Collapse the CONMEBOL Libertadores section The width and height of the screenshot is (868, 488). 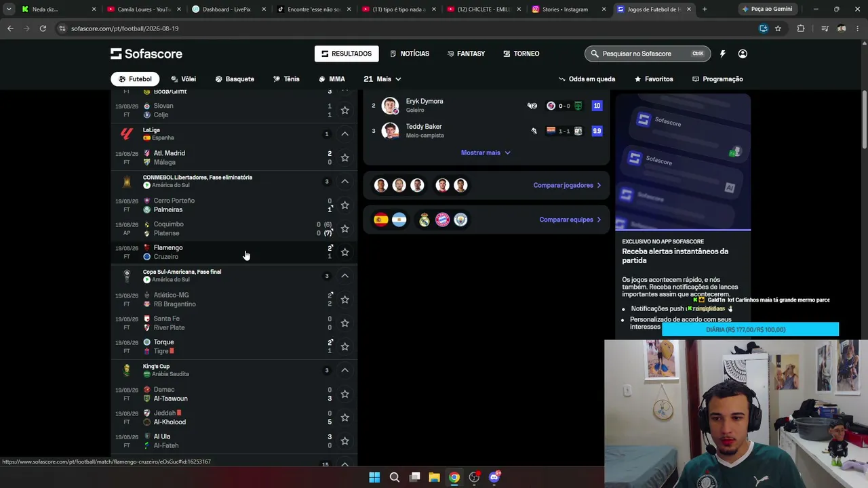pos(344,181)
